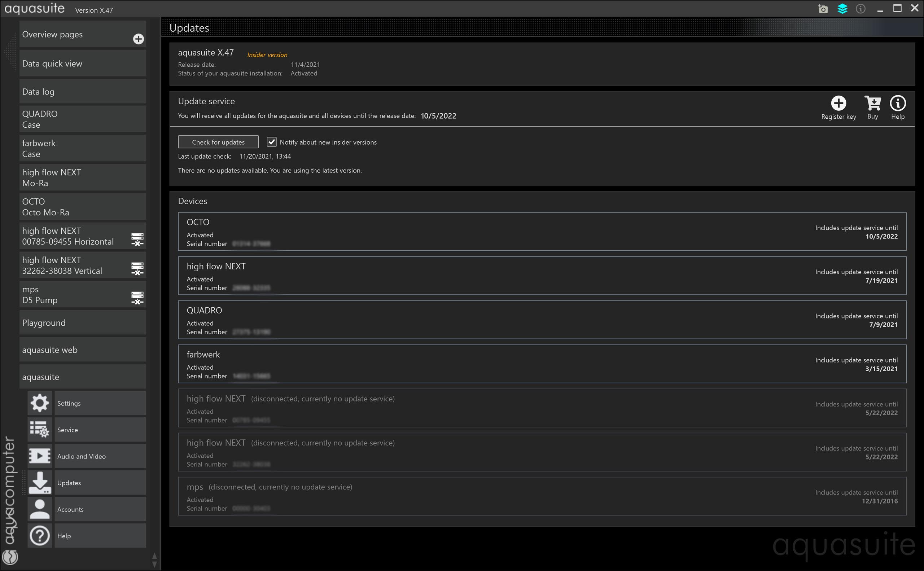Click disconnected icon beside 32262-38038 Vertical
Image resolution: width=924 pixels, height=571 pixels.
tap(137, 268)
